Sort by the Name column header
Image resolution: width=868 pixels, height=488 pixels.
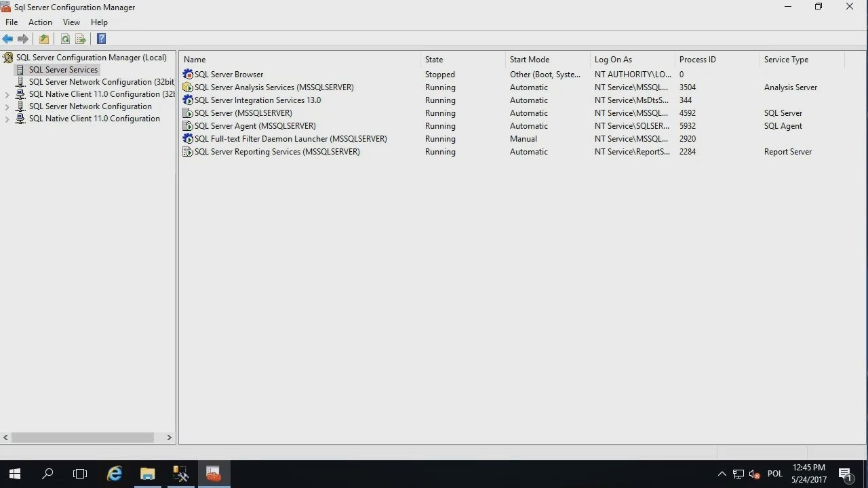click(300, 60)
